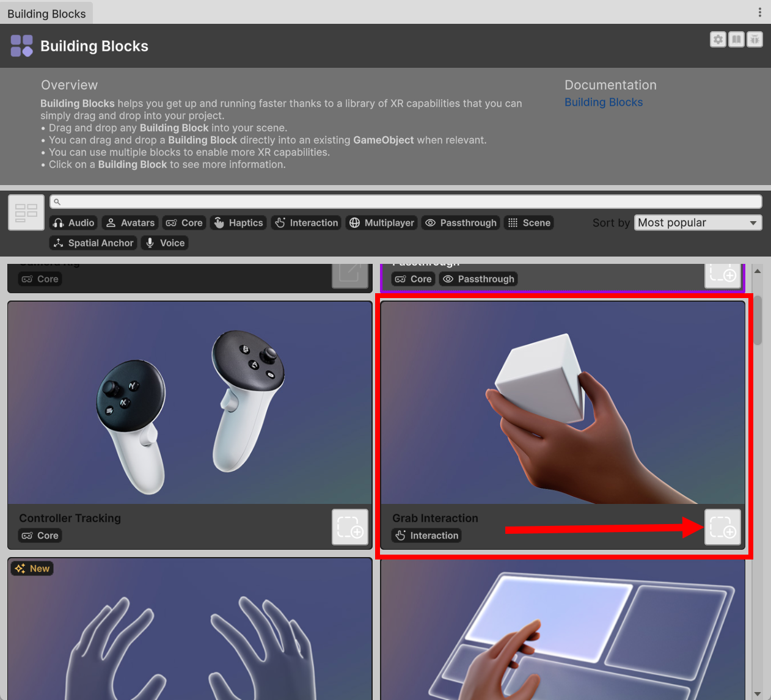Click the bug report icon
This screenshot has height=700, width=771.
pyautogui.click(x=755, y=40)
